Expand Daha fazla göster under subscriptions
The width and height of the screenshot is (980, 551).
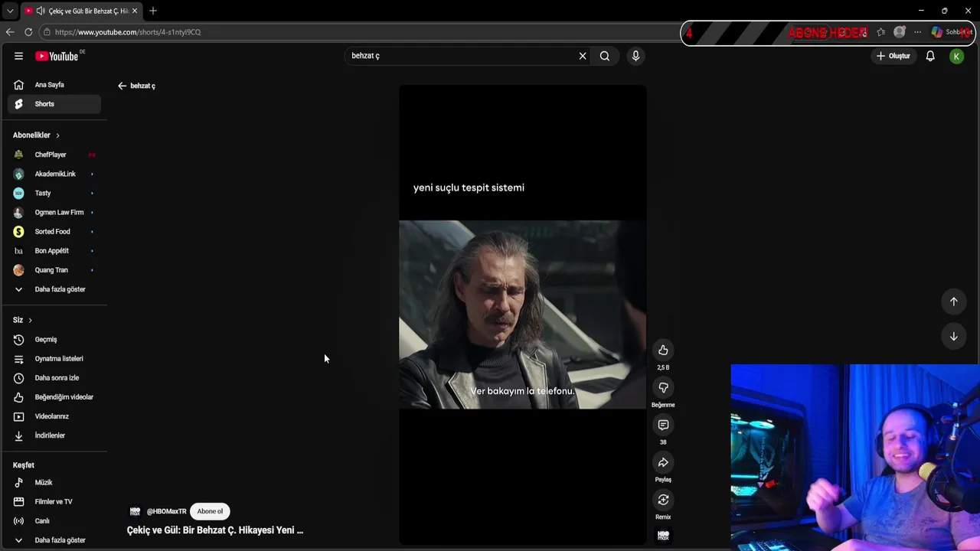(54, 289)
